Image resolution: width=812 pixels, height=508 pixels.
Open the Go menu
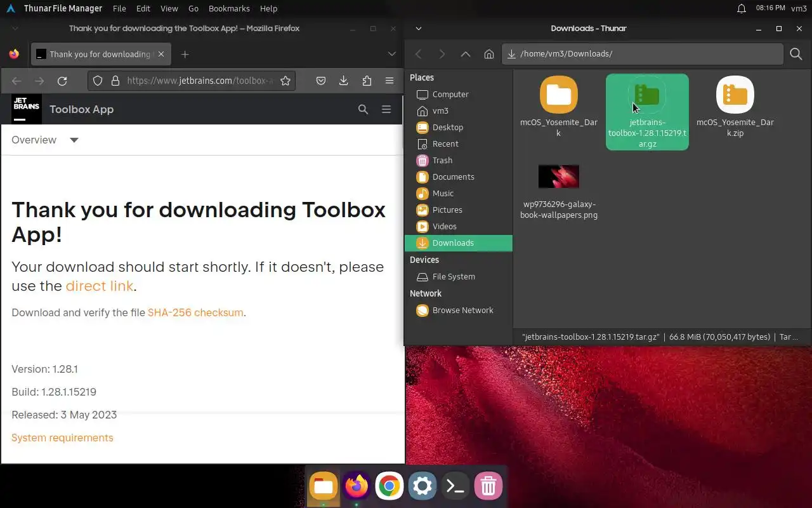[x=193, y=8]
